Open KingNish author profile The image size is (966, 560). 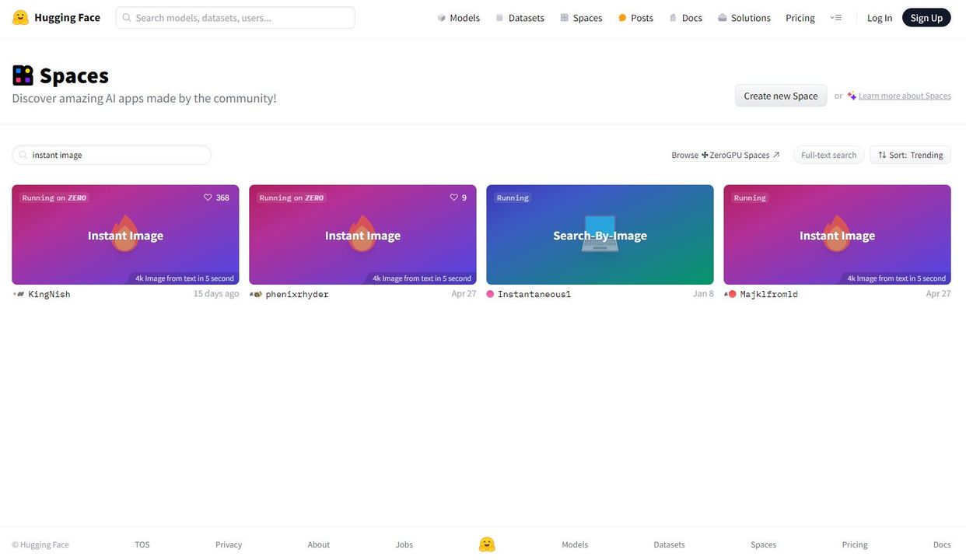[49, 294]
